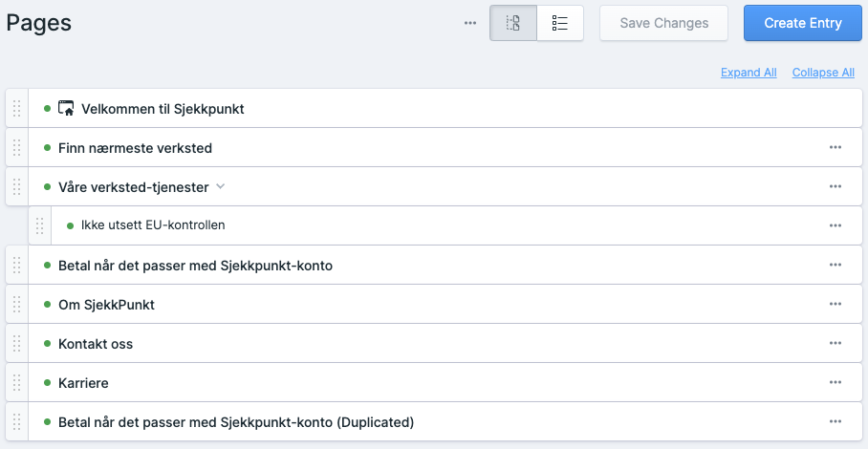This screenshot has height=449, width=868.
Task: Click the Save Changes button
Action: 663,23
